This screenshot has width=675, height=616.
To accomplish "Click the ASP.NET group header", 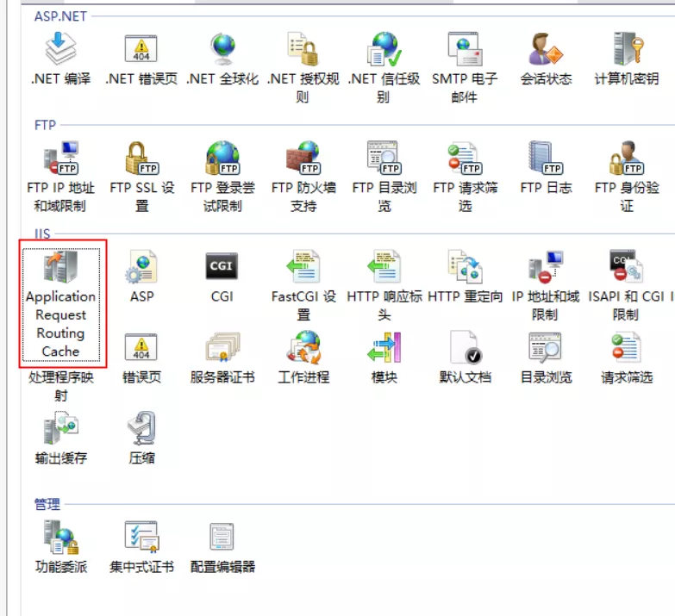I will pyautogui.click(x=60, y=16).
